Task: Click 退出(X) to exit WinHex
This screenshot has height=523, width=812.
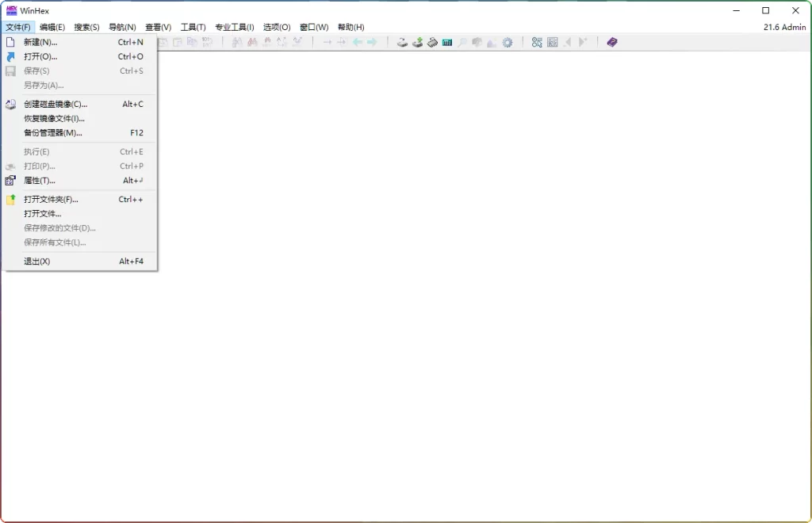Action: pos(37,261)
